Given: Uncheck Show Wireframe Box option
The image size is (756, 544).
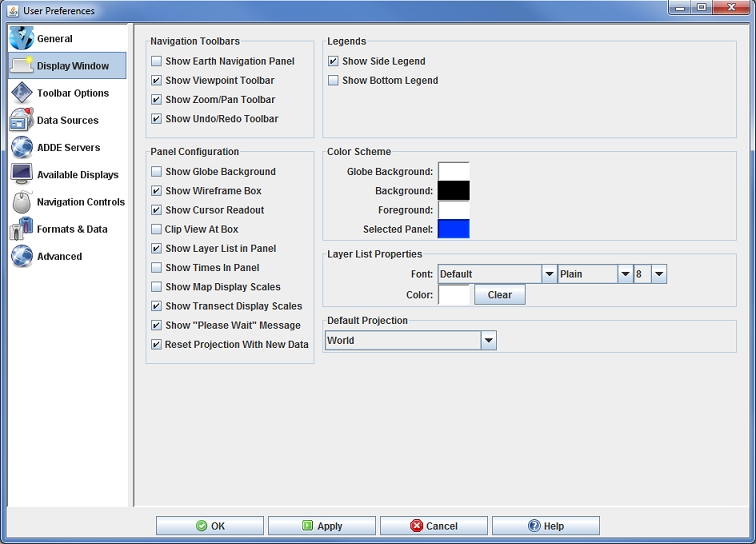Looking at the screenshot, I should click(156, 191).
